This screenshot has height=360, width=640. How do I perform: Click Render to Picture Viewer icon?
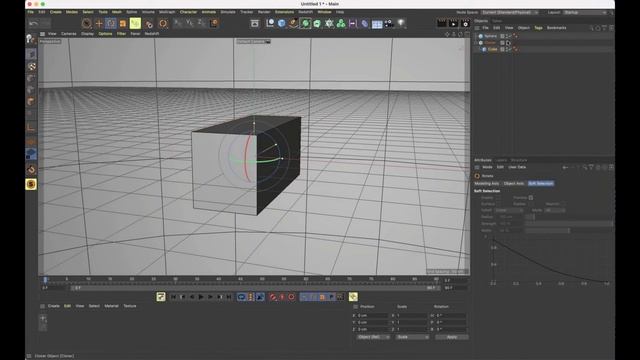pyautogui.click(x=453, y=24)
